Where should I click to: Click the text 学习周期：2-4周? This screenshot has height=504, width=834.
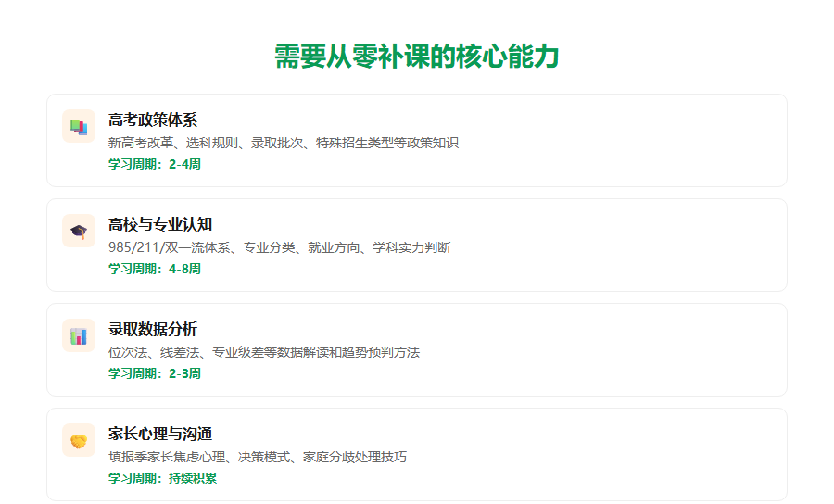click(155, 164)
